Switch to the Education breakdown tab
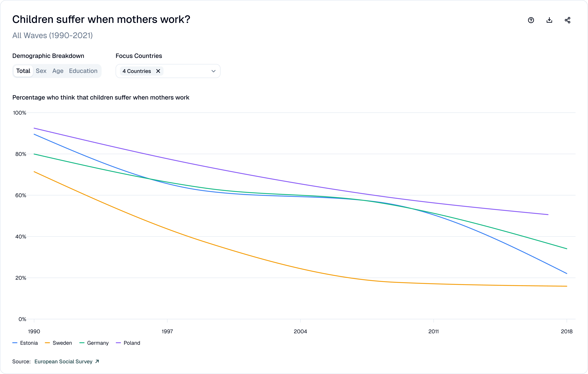This screenshot has width=588, height=374. point(83,71)
